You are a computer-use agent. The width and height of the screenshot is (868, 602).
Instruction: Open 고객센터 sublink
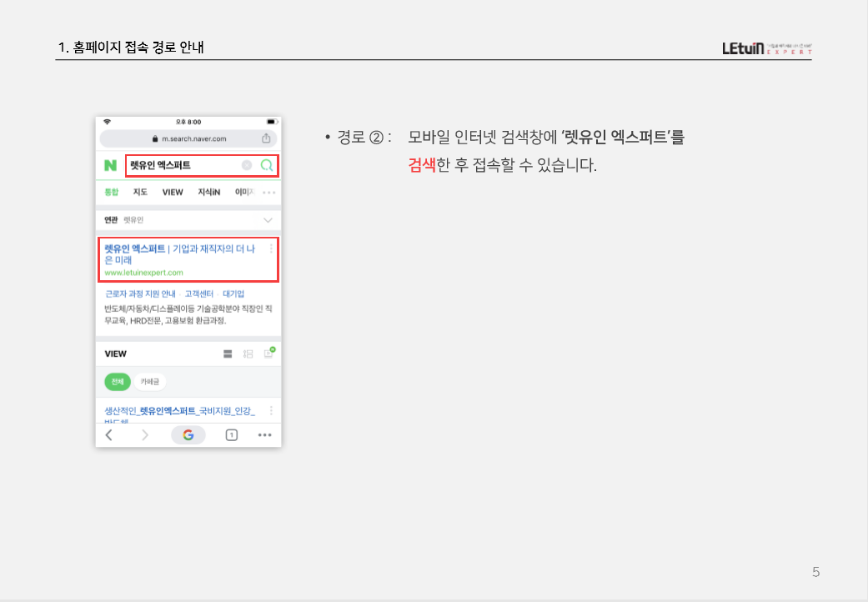click(x=199, y=293)
